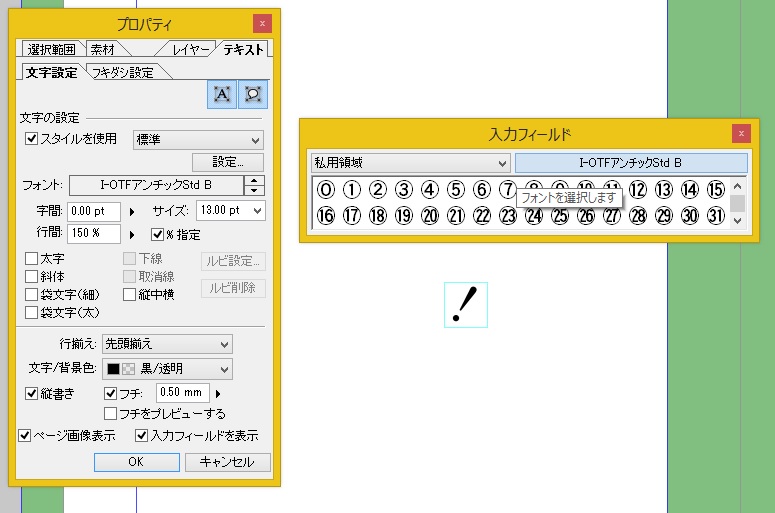Confirm with the OK button

(136, 462)
